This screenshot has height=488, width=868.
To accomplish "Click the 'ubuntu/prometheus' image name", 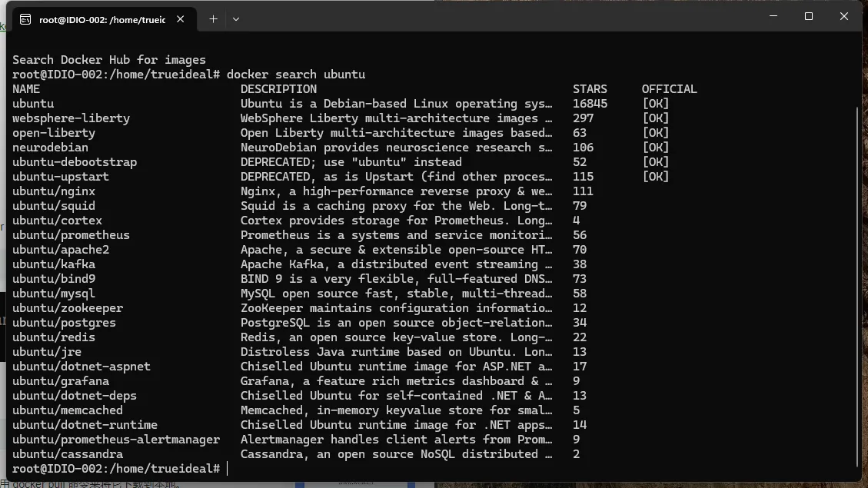I will click(71, 235).
